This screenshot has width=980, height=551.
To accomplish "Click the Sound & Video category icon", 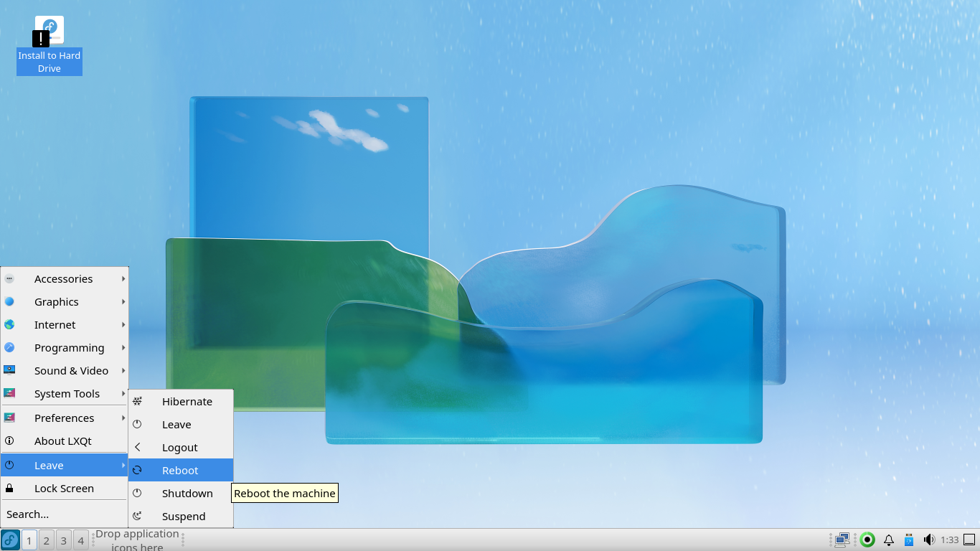I will tap(9, 370).
